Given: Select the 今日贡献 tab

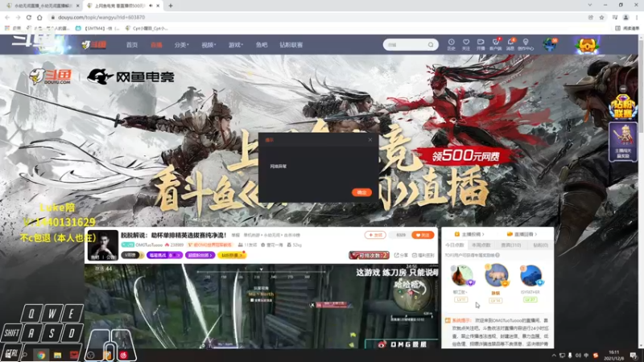Looking at the screenshot, I should coord(455,245).
